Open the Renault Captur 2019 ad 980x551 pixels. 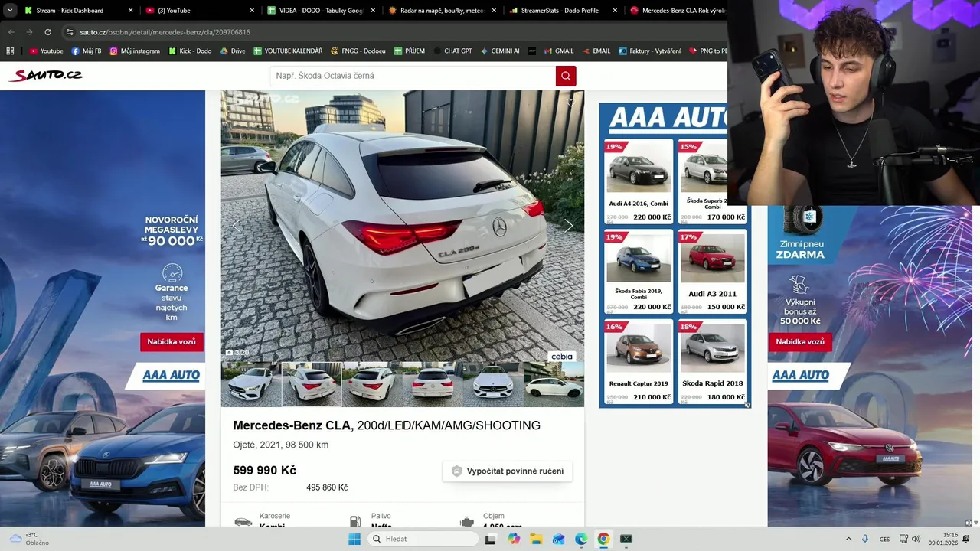coord(639,362)
